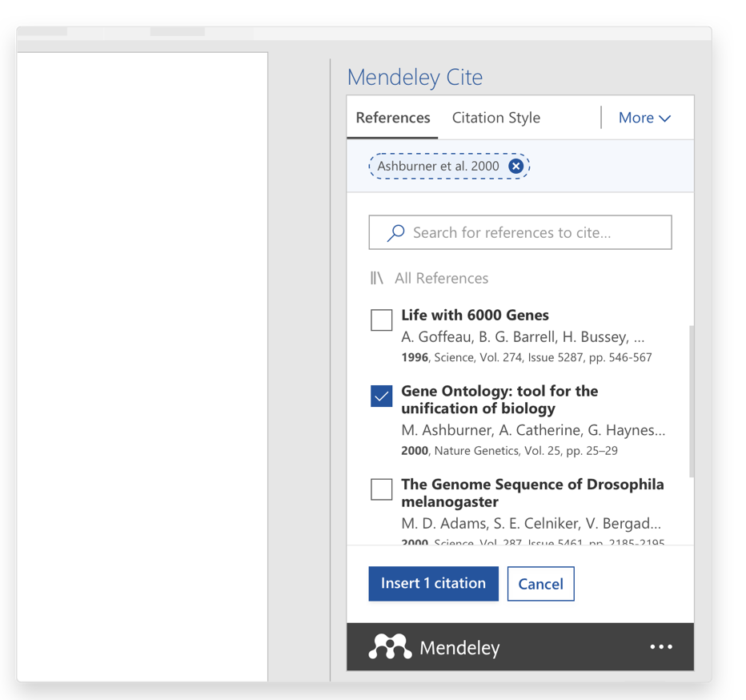
Task: Click the All References library icon
Action: [x=377, y=278]
